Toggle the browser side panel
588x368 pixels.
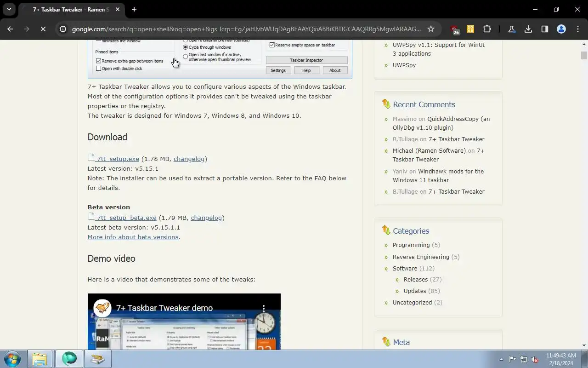pyautogui.click(x=544, y=29)
